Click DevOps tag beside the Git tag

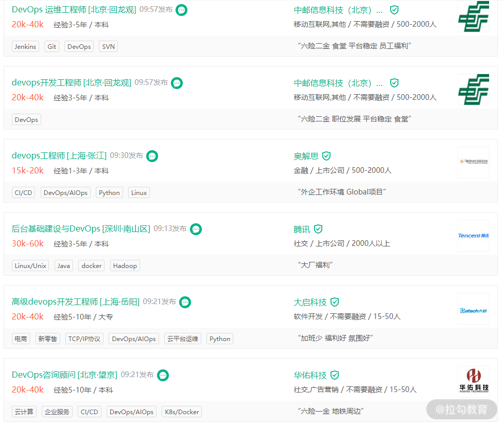pyautogui.click(x=79, y=47)
